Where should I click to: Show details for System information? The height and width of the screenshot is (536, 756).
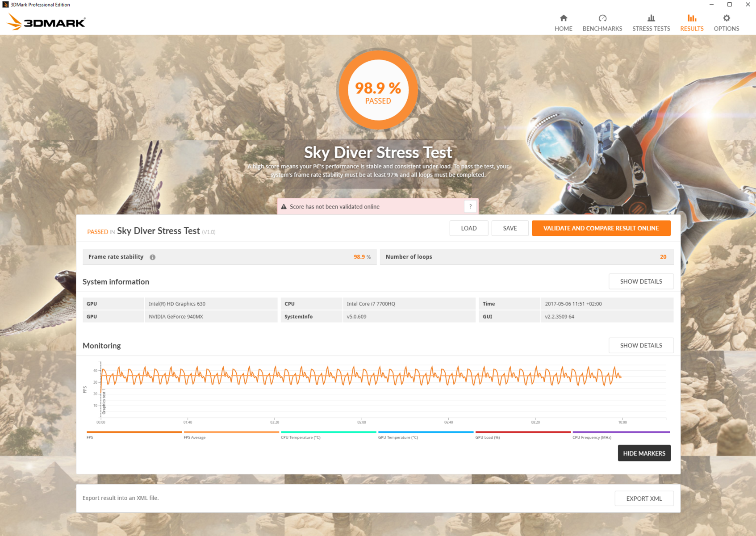pyautogui.click(x=641, y=281)
